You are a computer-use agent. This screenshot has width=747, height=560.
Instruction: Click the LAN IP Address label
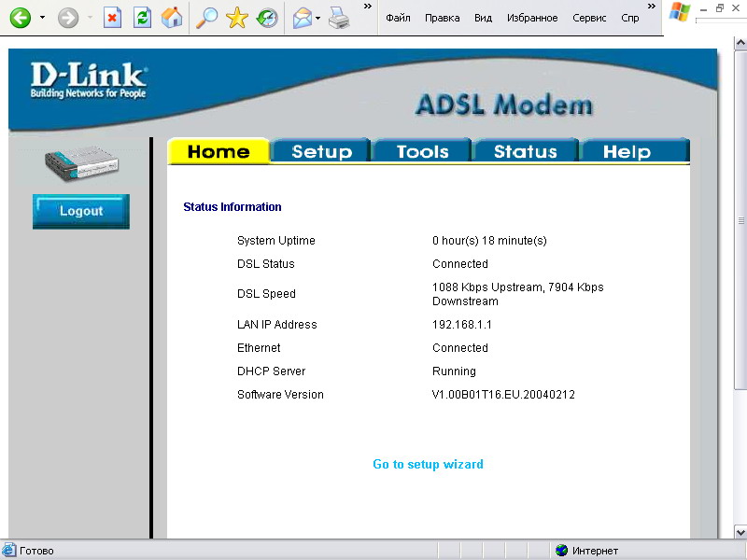pos(276,325)
